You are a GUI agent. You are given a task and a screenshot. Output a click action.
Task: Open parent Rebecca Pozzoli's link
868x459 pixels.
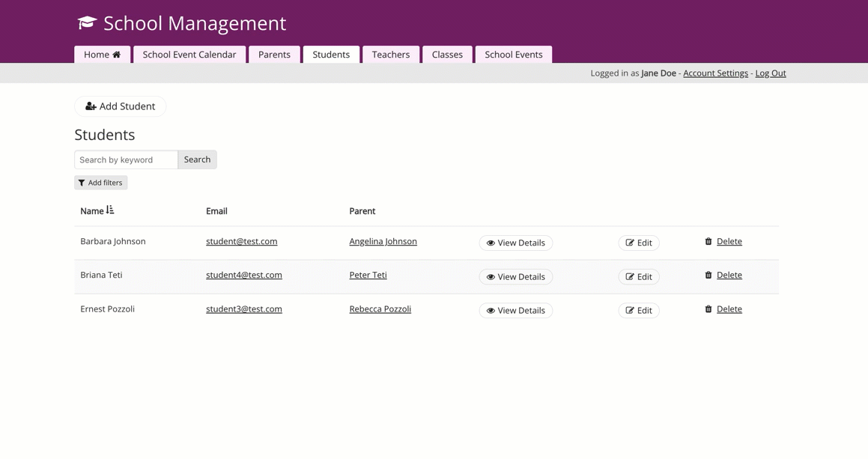tap(380, 308)
